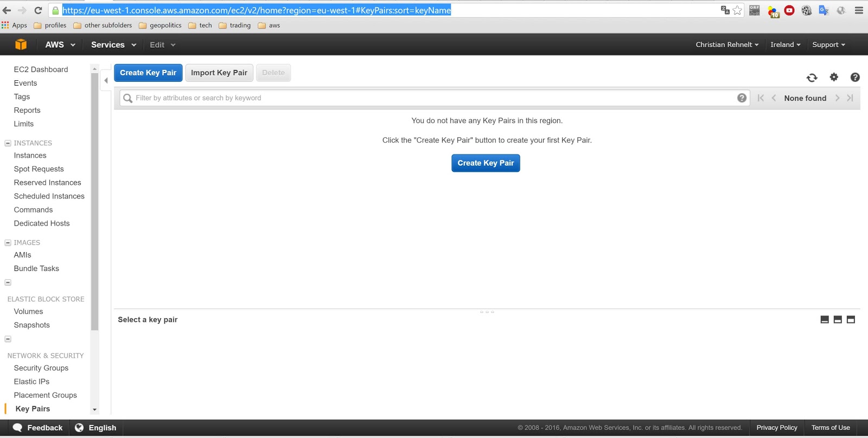Click the translate page icon in the address bar
This screenshot has width=868, height=438.
(725, 10)
